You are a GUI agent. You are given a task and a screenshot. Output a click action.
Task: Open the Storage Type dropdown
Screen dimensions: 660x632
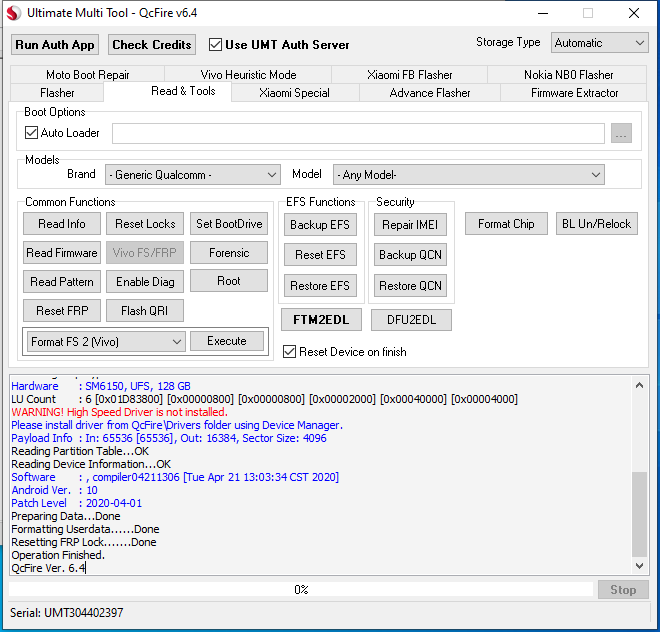tap(599, 43)
